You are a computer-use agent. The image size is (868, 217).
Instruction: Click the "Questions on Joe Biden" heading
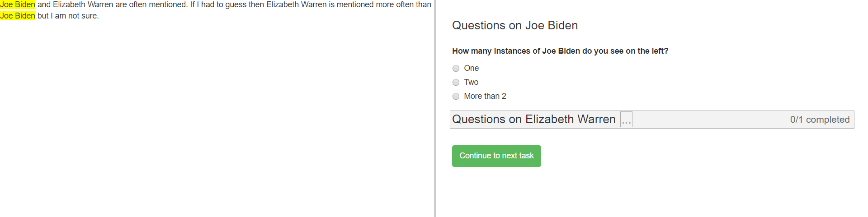point(515,26)
